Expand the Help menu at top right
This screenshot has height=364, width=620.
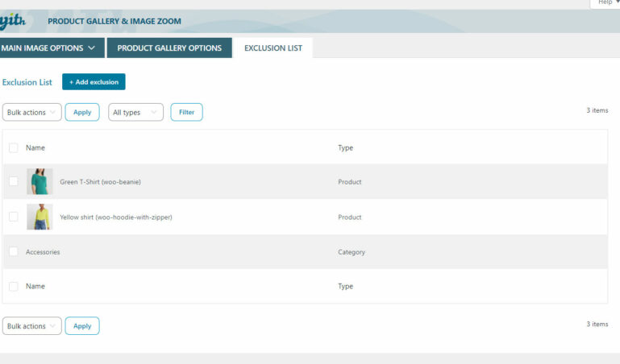pos(605,3)
